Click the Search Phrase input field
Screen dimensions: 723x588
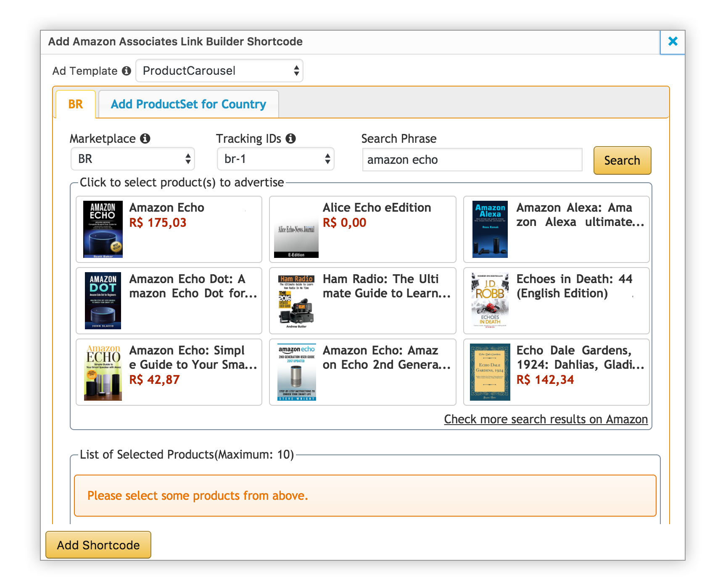(472, 160)
